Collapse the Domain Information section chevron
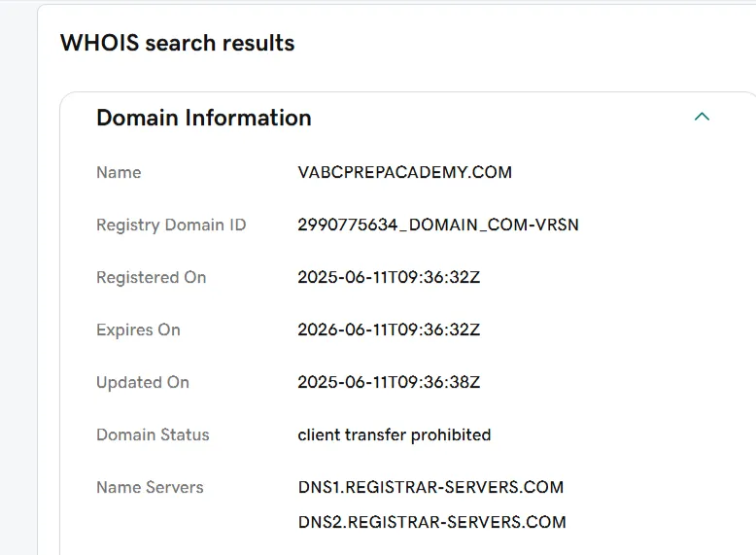 point(702,117)
